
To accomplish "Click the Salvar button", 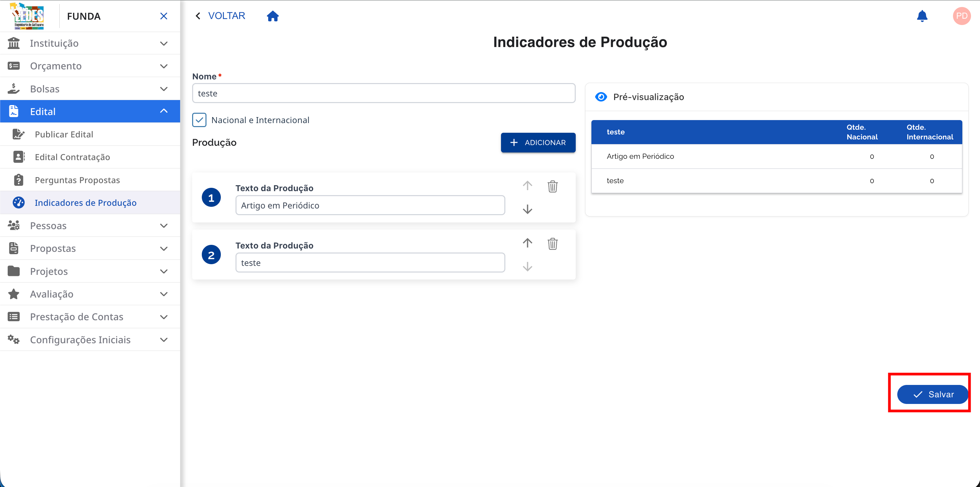I will (933, 394).
